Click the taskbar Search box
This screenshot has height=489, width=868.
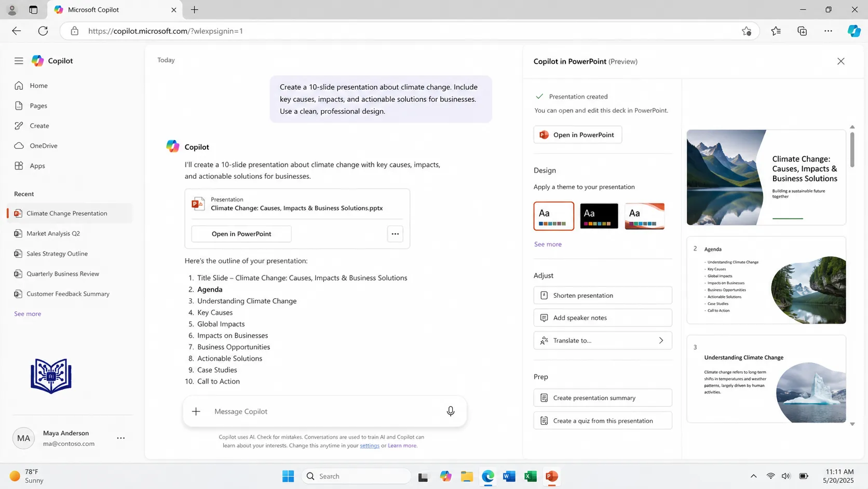(x=356, y=476)
